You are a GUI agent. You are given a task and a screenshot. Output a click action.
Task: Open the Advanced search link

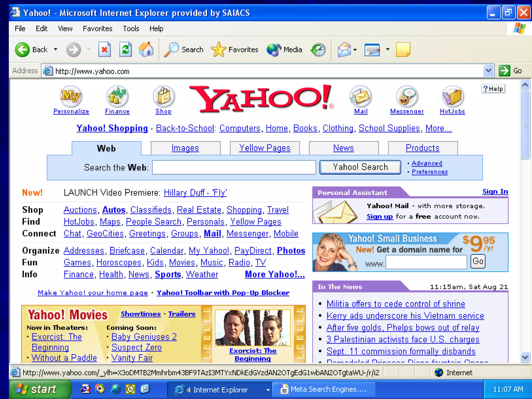point(427,163)
